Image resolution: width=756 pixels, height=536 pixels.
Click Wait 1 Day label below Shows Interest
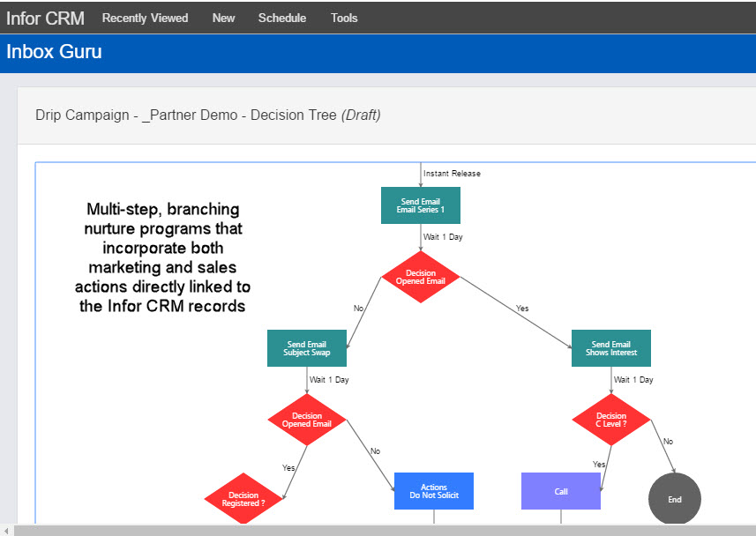pyautogui.click(x=633, y=379)
